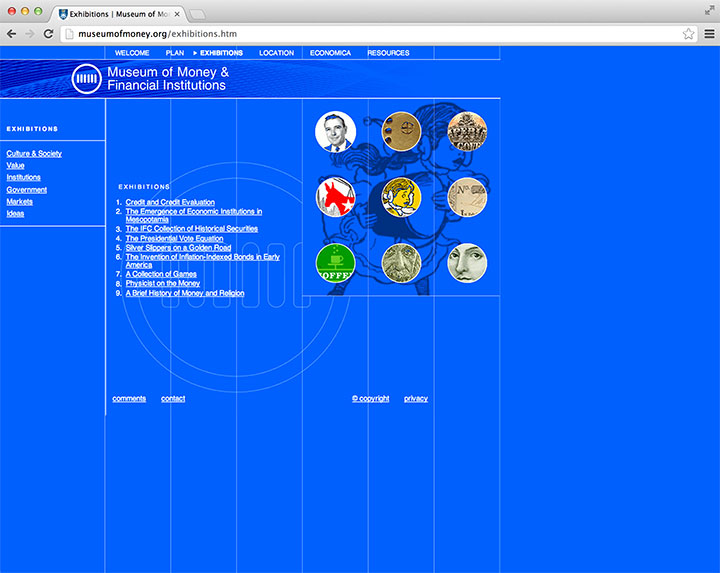
Task: Click the yellow cartoon girl thumbnail
Action: pos(401,197)
